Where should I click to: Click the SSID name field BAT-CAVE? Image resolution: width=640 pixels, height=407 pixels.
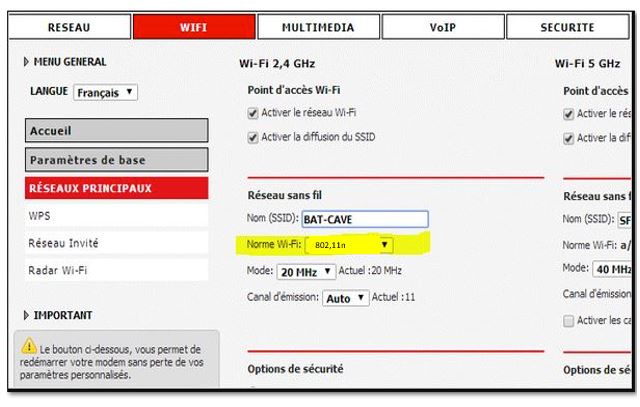point(364,219)
